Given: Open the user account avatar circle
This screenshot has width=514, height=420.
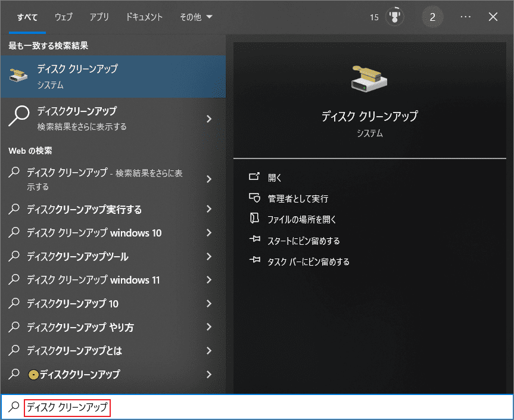Looking at the screenshot, I should pyautogui.click(x=432, y=17).
